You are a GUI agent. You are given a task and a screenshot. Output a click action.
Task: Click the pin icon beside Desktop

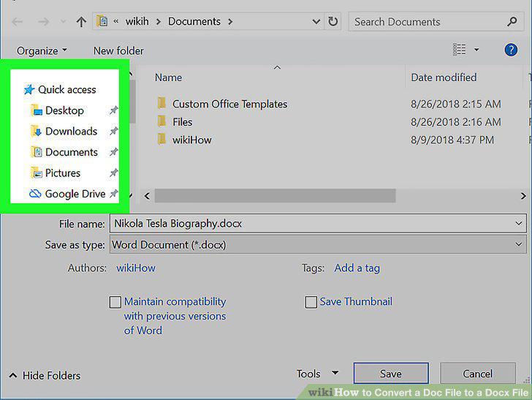(113, 110)
